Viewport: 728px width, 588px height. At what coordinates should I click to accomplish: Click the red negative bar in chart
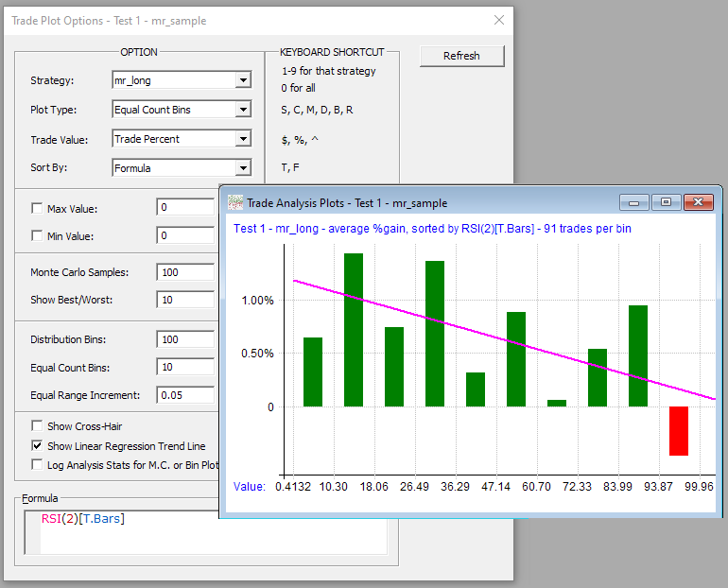[x=678, y=431]
